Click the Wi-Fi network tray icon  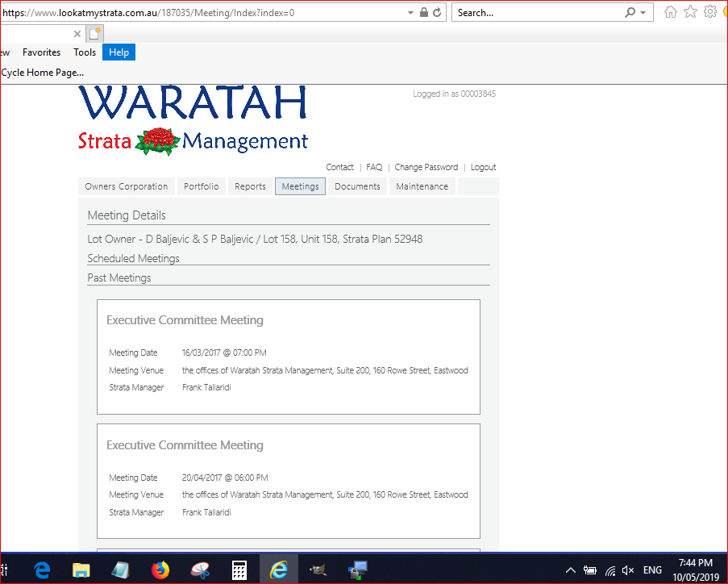[610, 570]
